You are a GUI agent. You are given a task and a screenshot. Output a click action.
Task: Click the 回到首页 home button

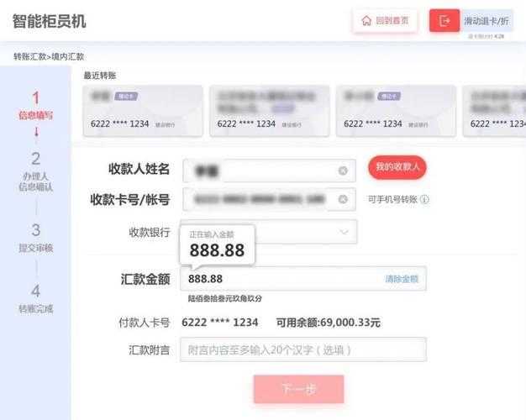coord(385,21)
